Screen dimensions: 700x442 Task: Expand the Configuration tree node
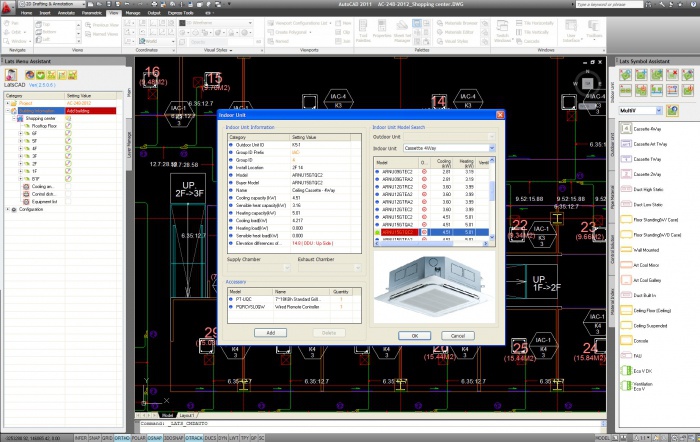(x=8, y=209)
